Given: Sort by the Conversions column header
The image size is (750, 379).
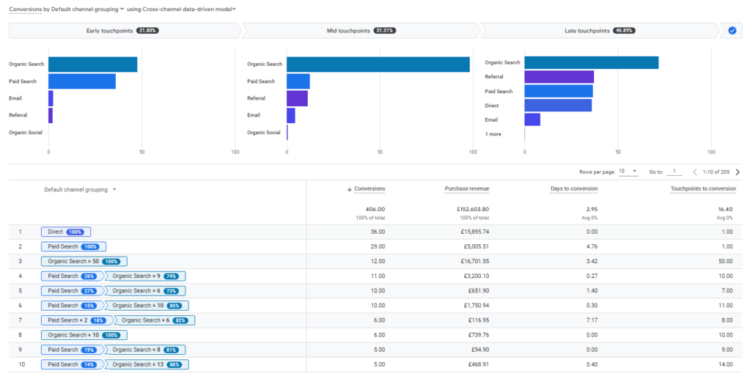Looking at the screenshot, I should 369,189.
